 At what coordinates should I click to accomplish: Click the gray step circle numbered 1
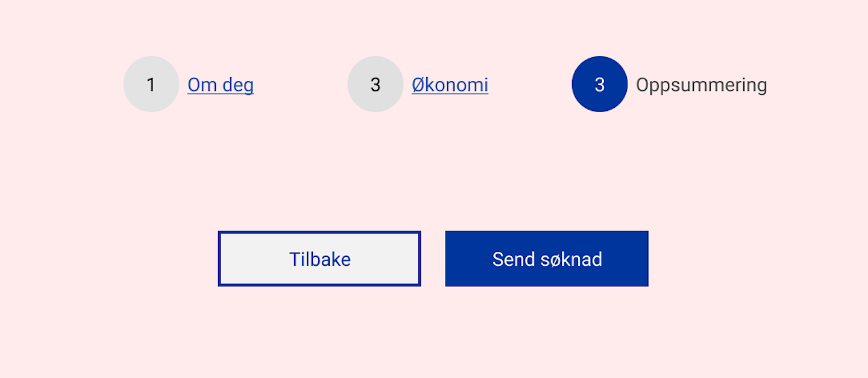point(151,84)
